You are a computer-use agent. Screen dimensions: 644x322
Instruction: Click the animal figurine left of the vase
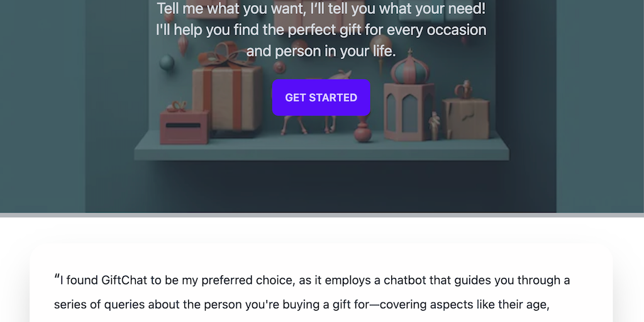pos(296,123)
